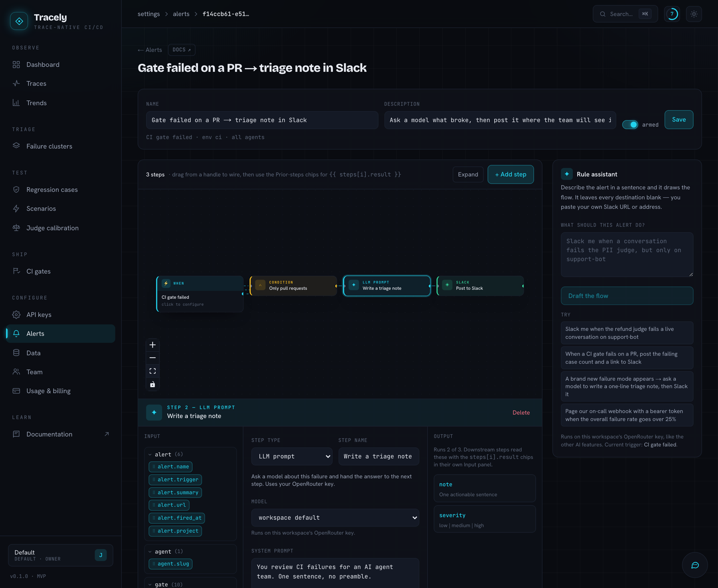This screenshot has width=718, height=588.
Task: Toggle canvas interactivity lock
Action: coord(152,384)
